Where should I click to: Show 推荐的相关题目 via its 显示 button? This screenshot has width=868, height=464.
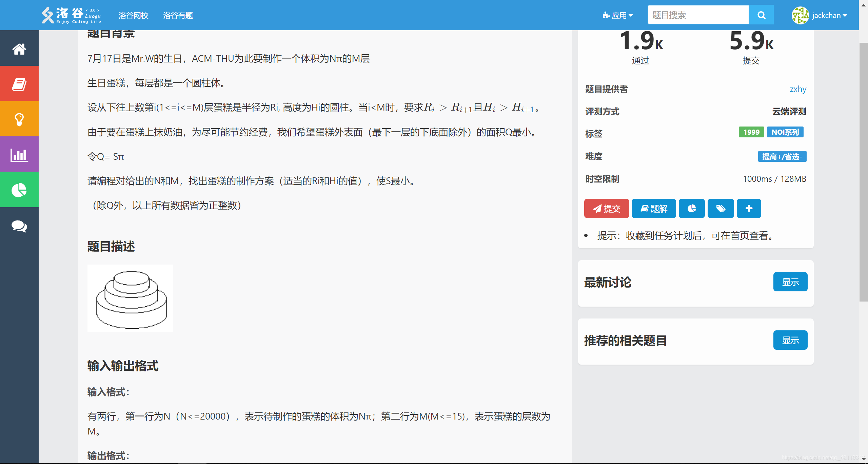790,340
